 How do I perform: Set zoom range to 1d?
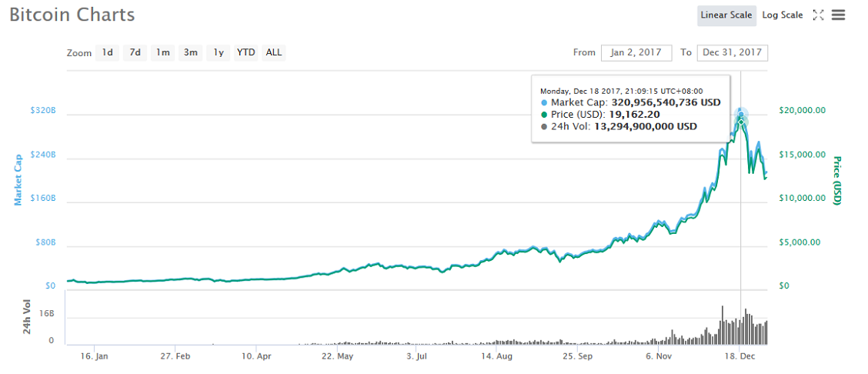click(107, 52)
